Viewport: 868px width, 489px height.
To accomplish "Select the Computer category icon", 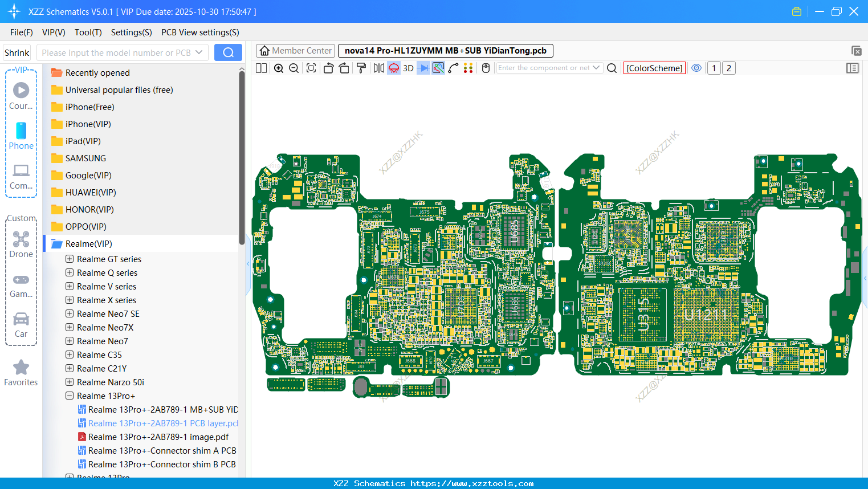I will point(21,176).
